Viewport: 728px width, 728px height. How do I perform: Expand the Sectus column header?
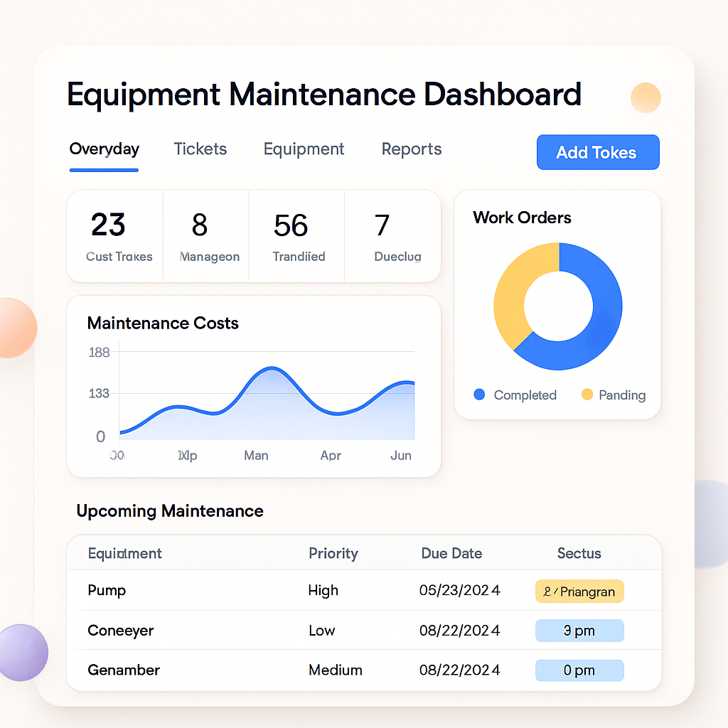click(x=579, y=553)
